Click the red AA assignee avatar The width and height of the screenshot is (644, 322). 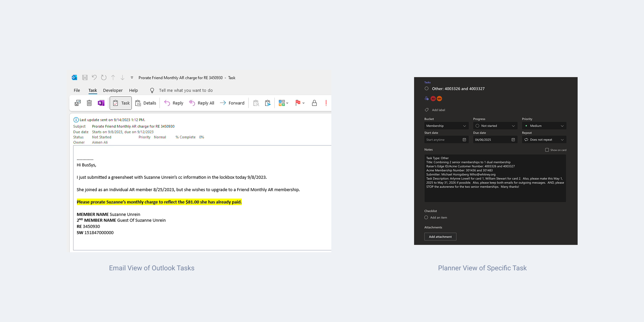tap(433, 99)
